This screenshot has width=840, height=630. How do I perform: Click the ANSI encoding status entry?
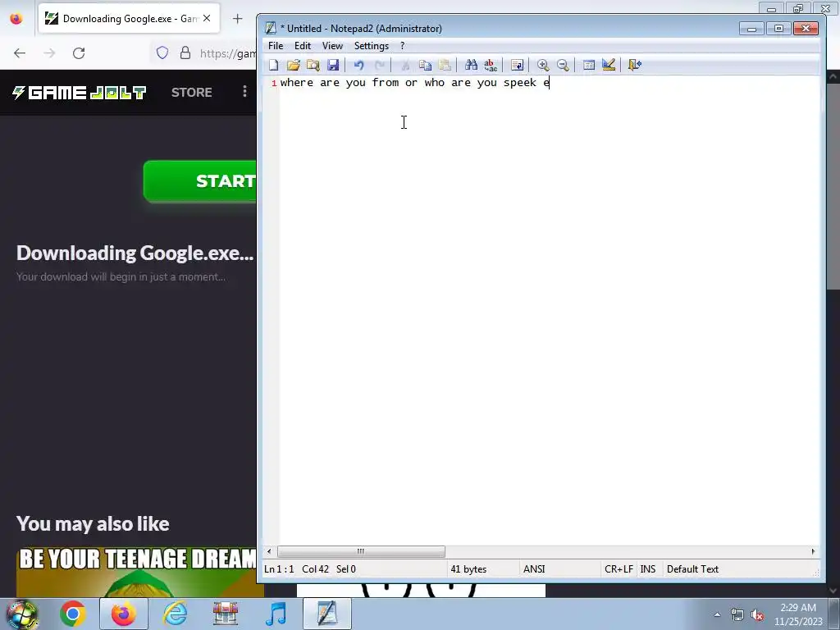point(534,569)
